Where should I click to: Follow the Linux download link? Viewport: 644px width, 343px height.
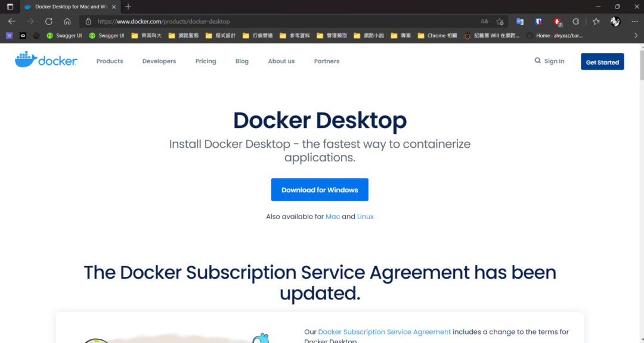pos(365,217)
